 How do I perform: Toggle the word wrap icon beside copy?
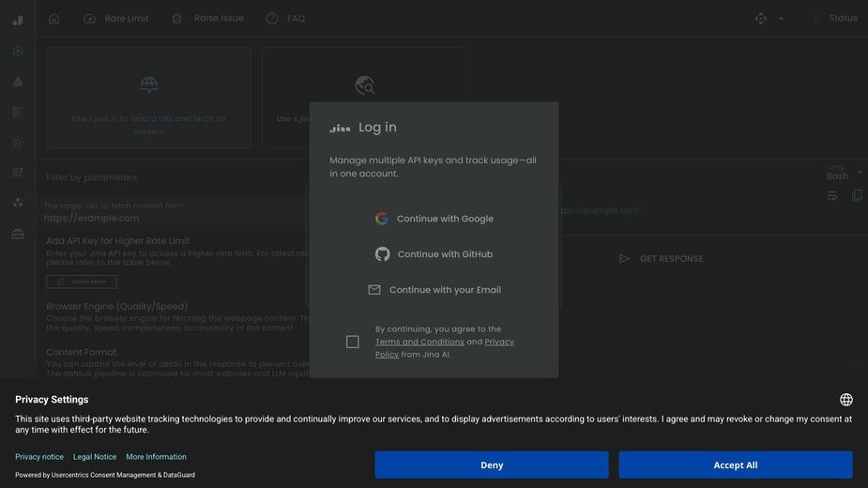(832, 195)
